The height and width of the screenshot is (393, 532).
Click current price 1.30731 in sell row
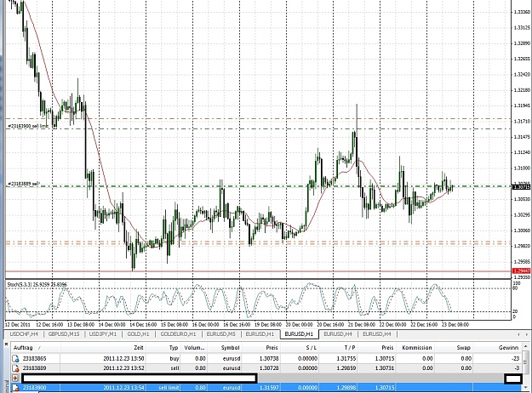tap(385, 368)
